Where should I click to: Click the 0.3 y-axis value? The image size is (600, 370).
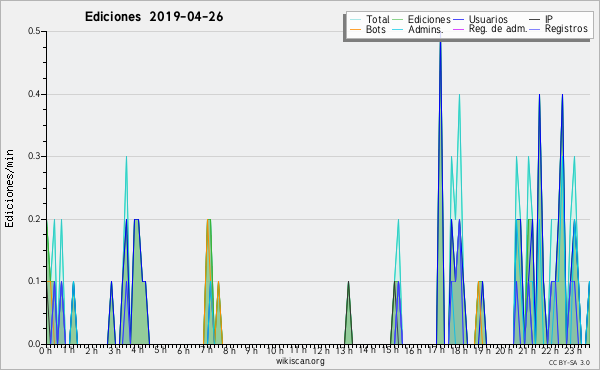pos(34,156)
